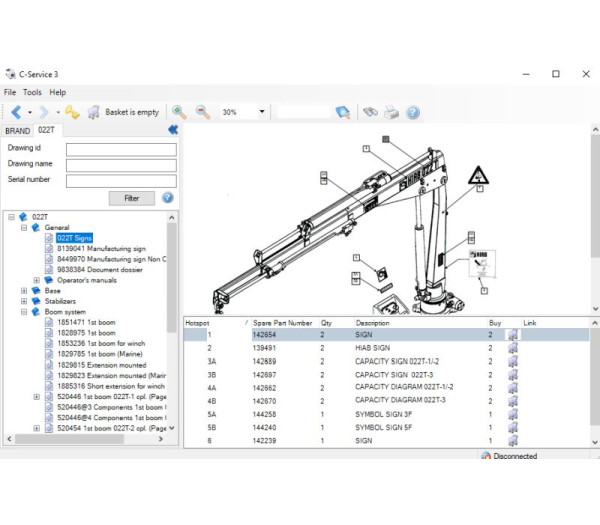This screenshot has width=600, height=525.
Task: Click the help icon beside Filter
Action: [167, 197]
